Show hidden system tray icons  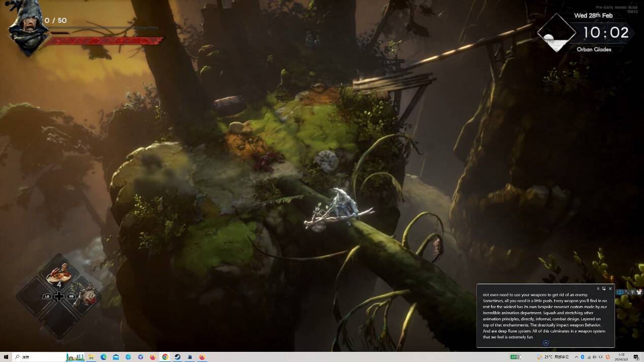[576, 357]
